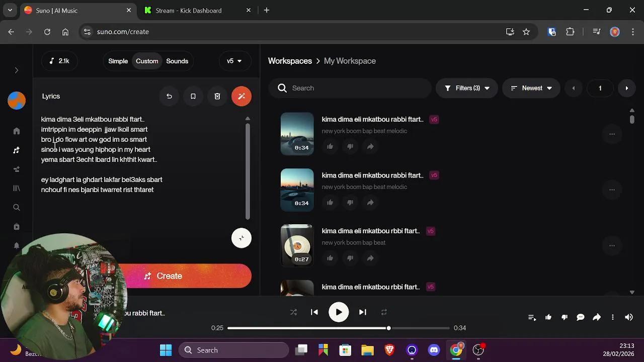Viewport: 644px width, 362px height.
Task: Open the play queue in the player bar
Action: (532, 317)
